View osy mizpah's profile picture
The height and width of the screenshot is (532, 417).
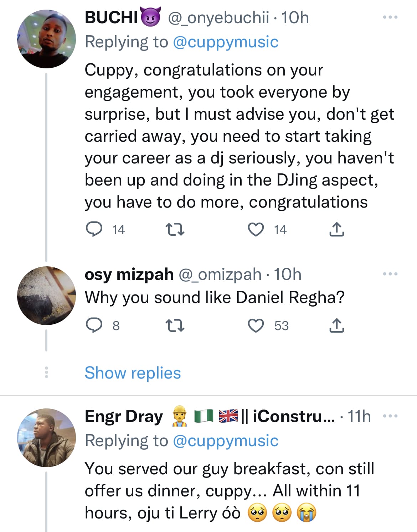[x=46, y=295]
